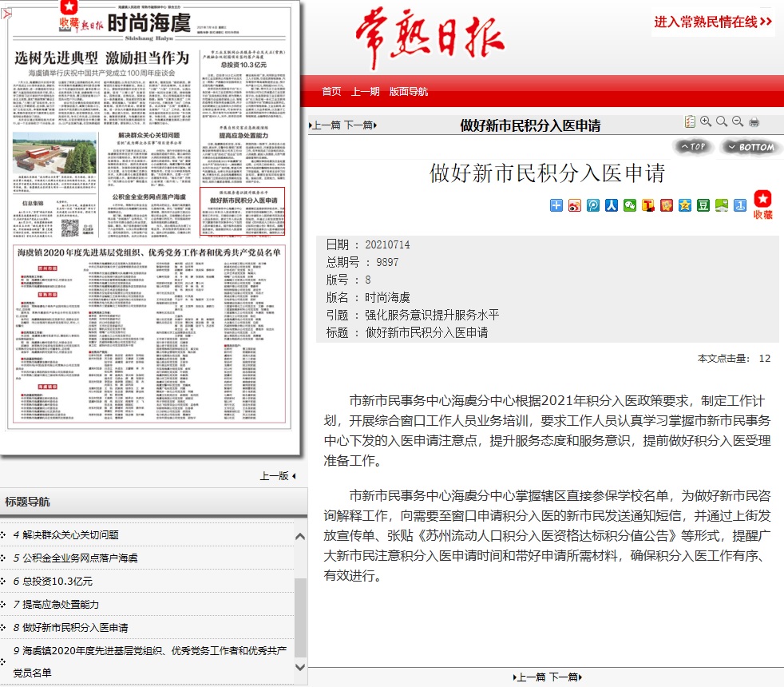Jump to page bottom with BOTTOM button
Screen dimensions: 784x687
point(751,147)
